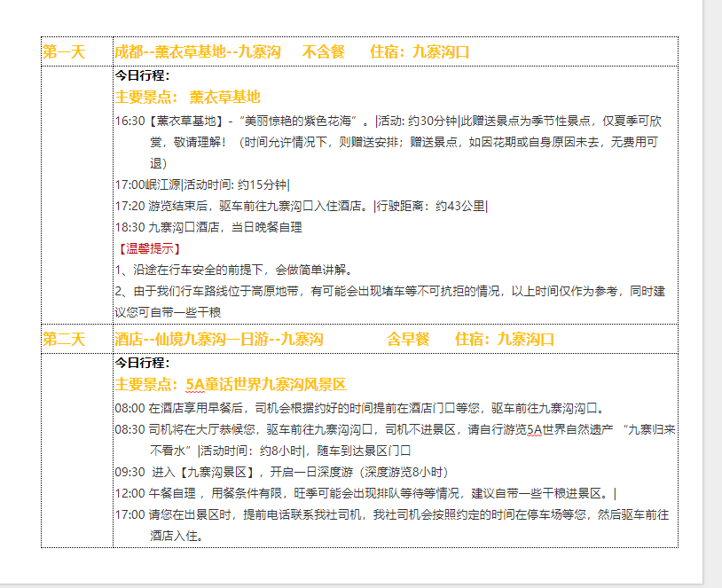The image size is (722, 588).
Task: Click the 17:20 游览结束后 itinerary line
Action: [x=301, y=206]
